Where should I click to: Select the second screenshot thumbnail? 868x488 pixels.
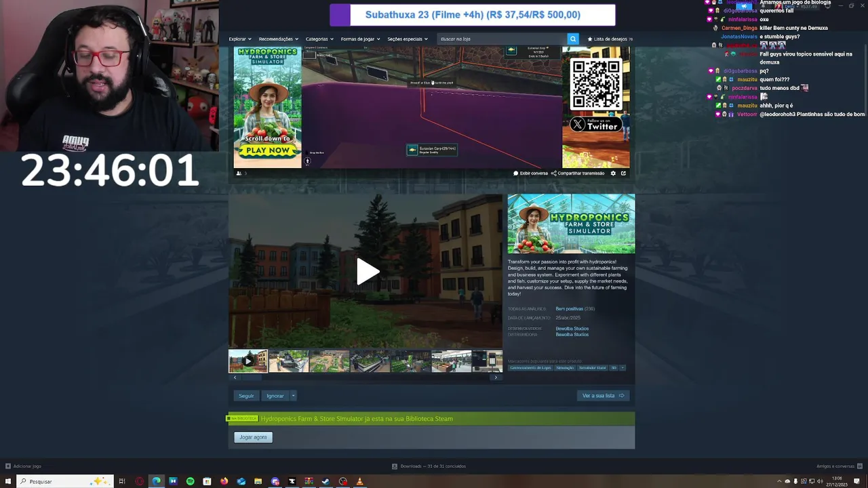[x=289, y=361]
